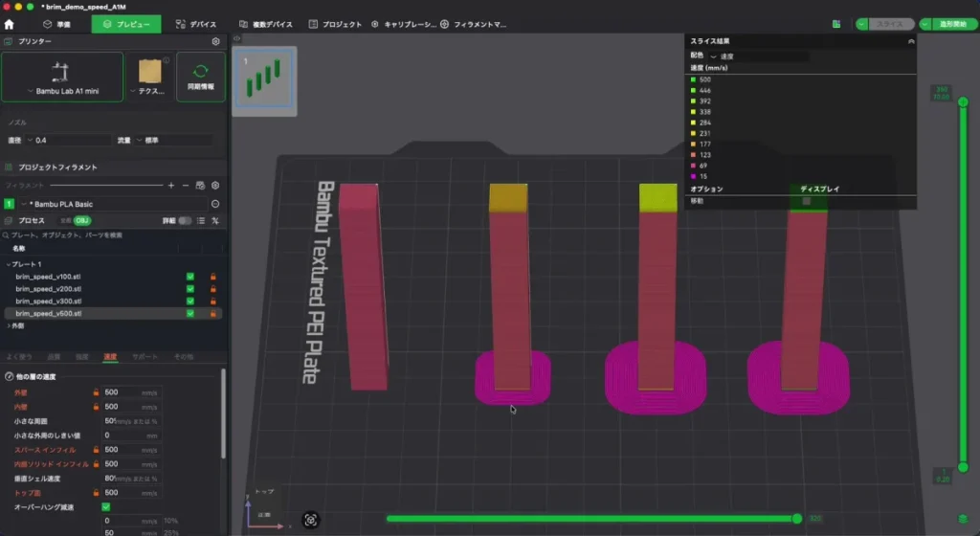Click the orange lock icon for brim_speed_v300.stl
This screenshot has width=980, height=536.
[x=213, y=301]
